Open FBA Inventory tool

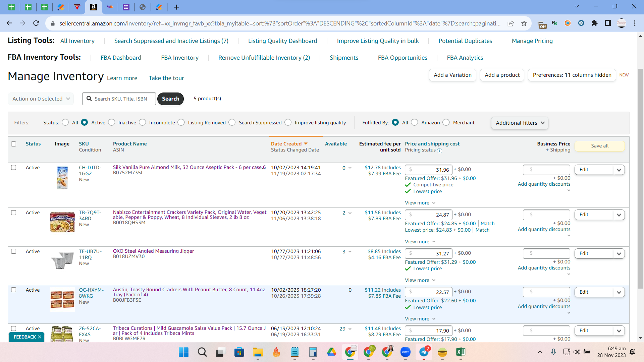pyautogui.click(x=180, y=58)
